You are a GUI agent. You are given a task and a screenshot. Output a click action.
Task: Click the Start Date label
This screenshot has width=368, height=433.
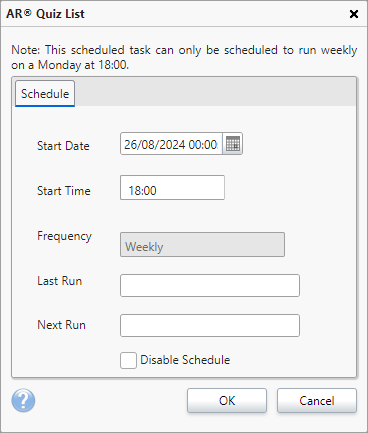point(63,146)
